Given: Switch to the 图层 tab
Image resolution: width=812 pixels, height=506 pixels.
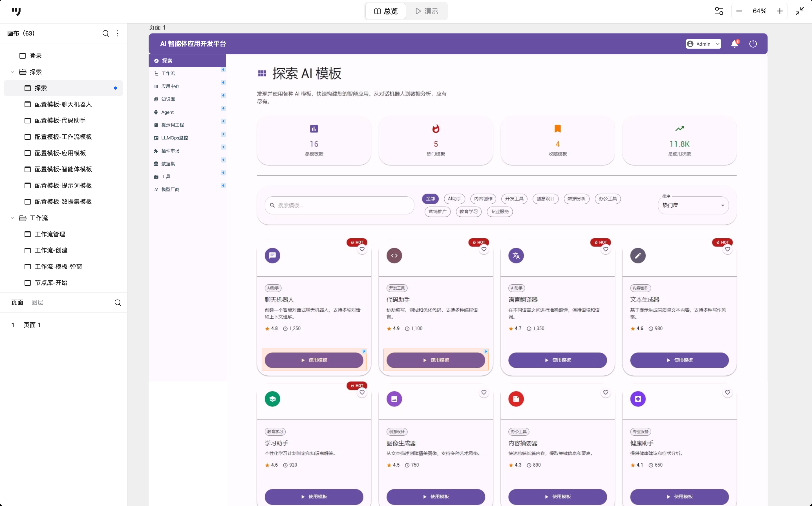Looking at the screenshot, I should point(37,303).
